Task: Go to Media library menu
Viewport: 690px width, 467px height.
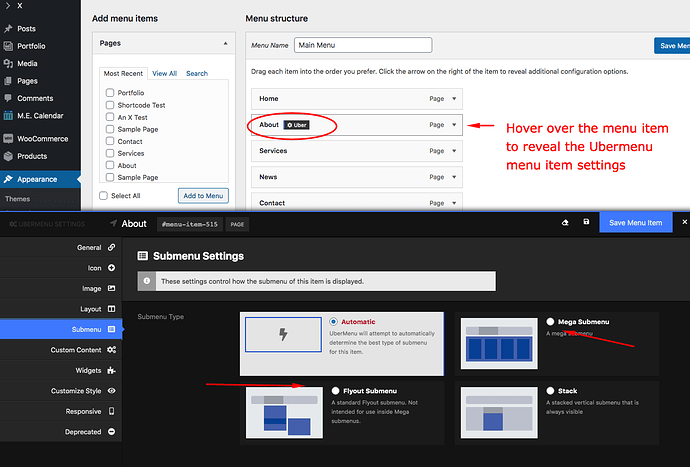Action: tap(27, 63)
